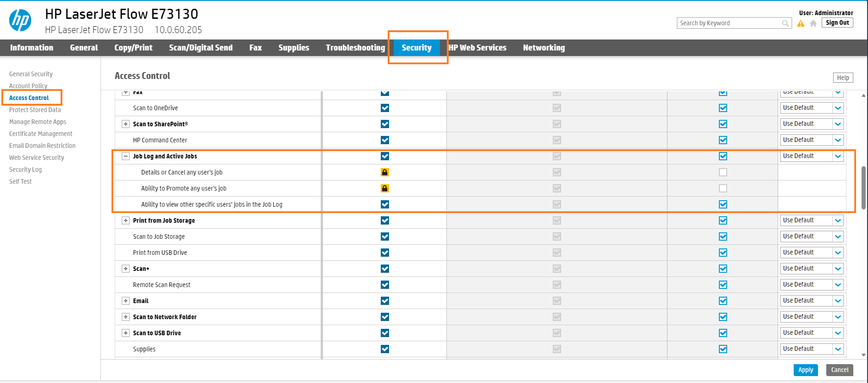868x383 pixels.
Task: Expand Scan to USB Drive row
Action: (125, 333)
